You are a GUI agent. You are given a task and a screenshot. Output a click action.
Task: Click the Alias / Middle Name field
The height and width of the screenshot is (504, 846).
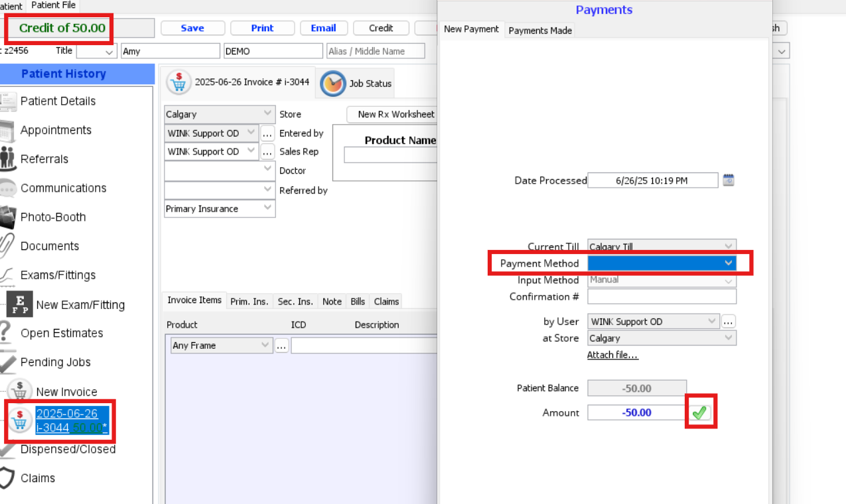376,51
